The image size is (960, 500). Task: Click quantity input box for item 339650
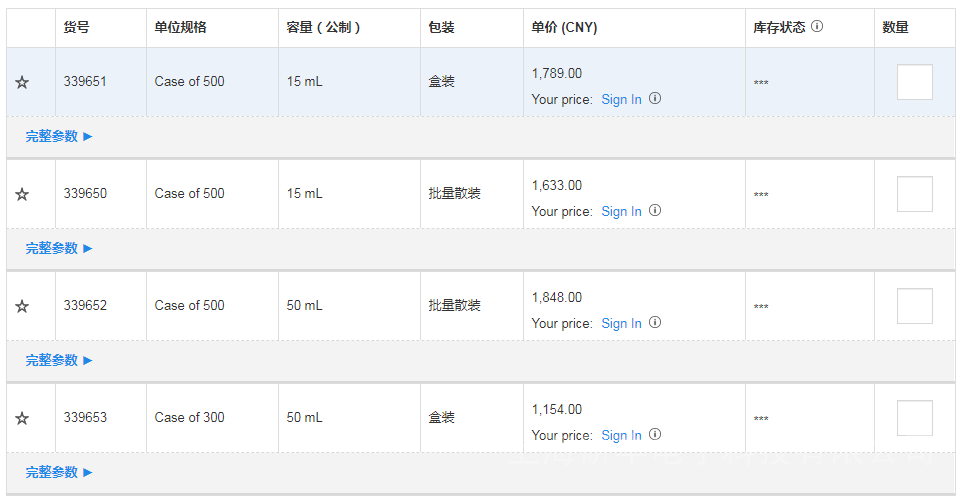914,194
